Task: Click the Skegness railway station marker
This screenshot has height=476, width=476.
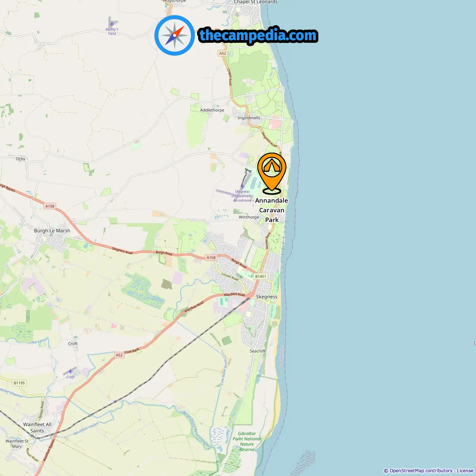Action: [x=248, y=299]
